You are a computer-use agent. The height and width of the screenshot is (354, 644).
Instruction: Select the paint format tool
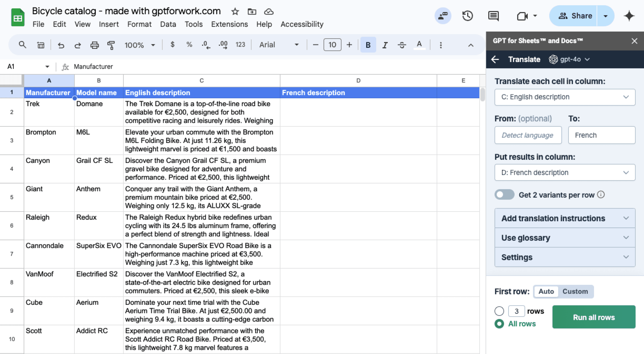coord(111,45)
